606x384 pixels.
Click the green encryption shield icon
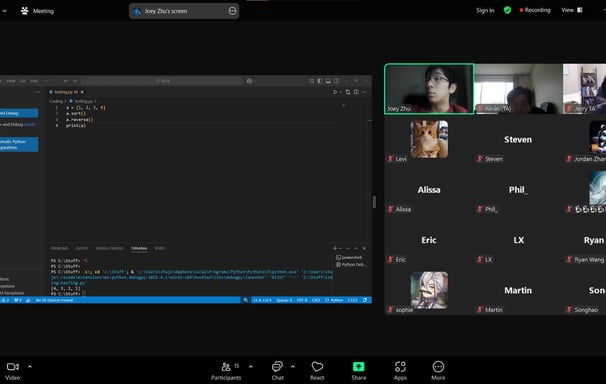click(507, 10)
